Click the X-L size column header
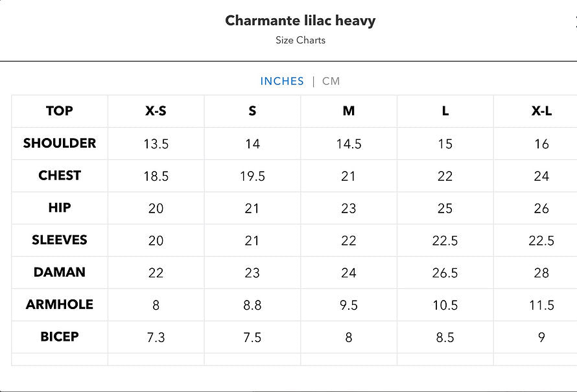 point(541,111)
